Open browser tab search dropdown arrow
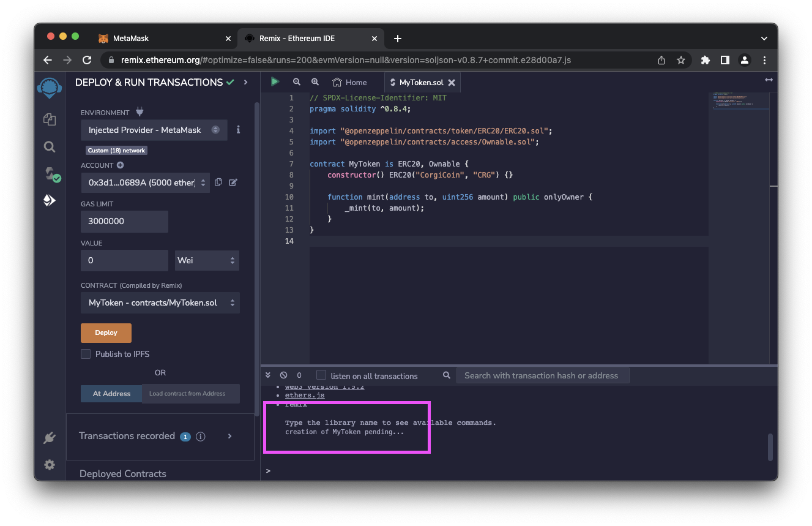812x526 pixels. tap(764, 38)
